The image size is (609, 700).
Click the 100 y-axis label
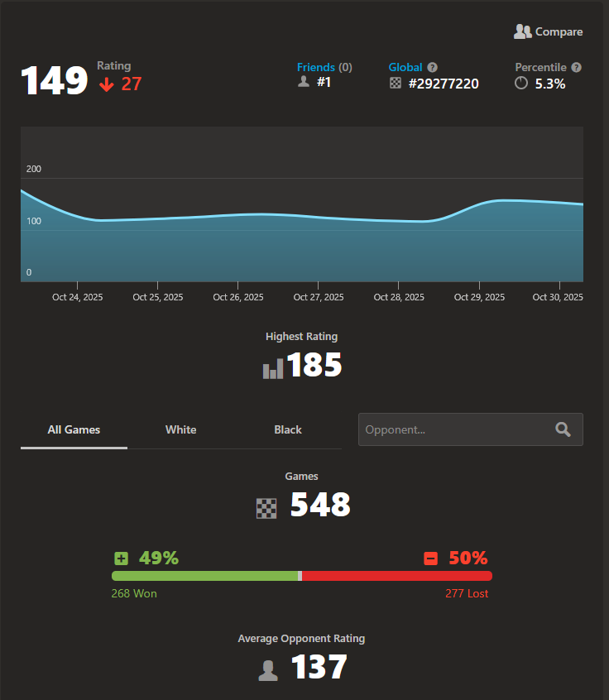[x=33, y=221]
